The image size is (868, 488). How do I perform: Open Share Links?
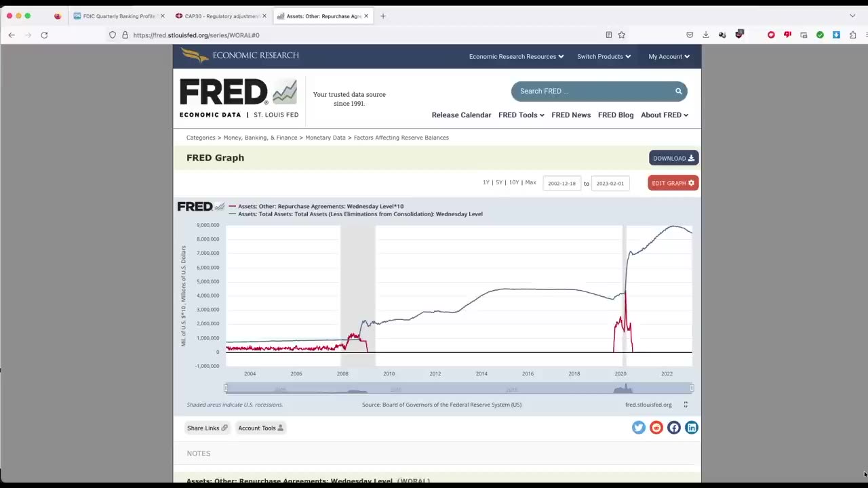pos(208,428)
